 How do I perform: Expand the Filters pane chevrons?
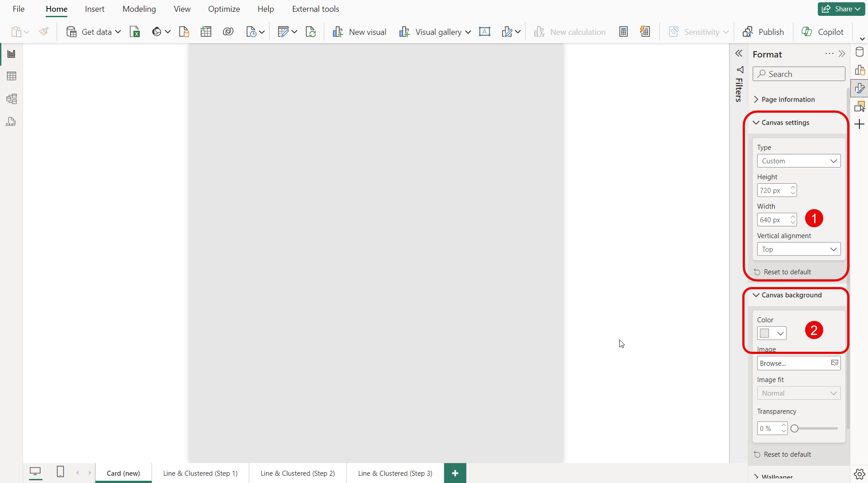click(x=739, y=54)
